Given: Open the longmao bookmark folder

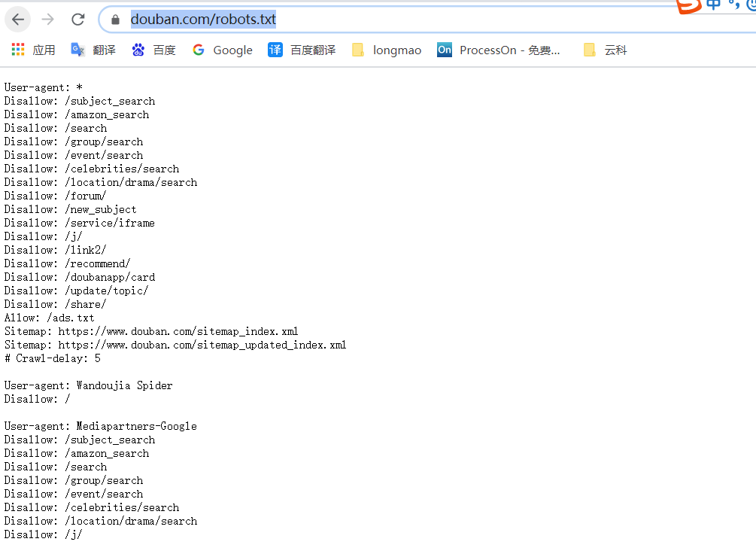Looking at the screenshot, I should coord(386,50).
